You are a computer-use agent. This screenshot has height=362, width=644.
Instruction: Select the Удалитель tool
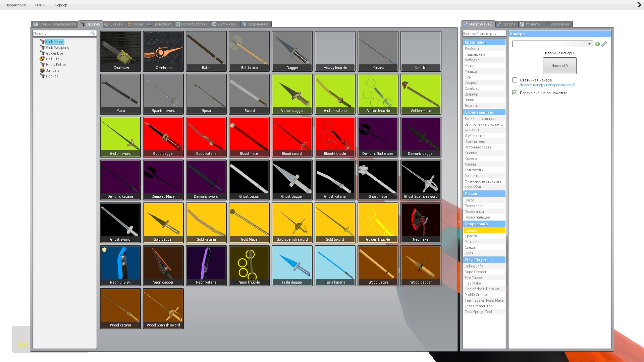click(x=484, y=176)
